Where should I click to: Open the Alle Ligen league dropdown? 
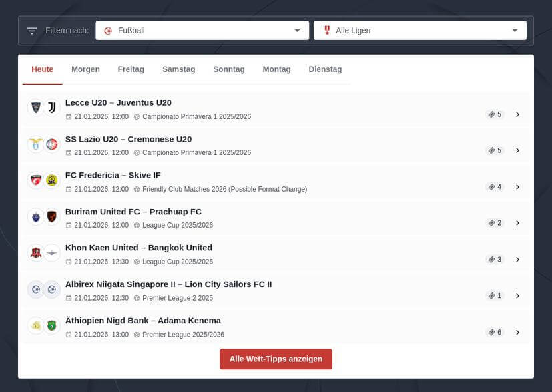(x=420, y=31)
